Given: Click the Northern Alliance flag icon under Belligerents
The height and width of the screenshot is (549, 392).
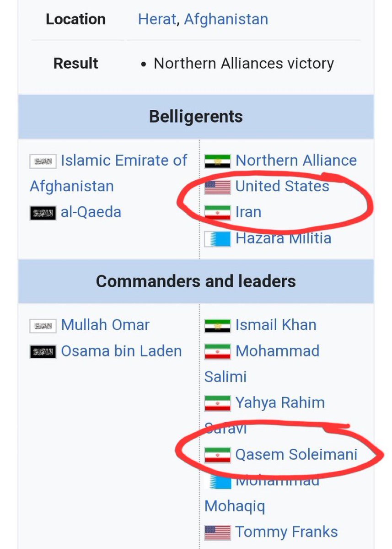Looking at the screenshot, I should point(217,161).
